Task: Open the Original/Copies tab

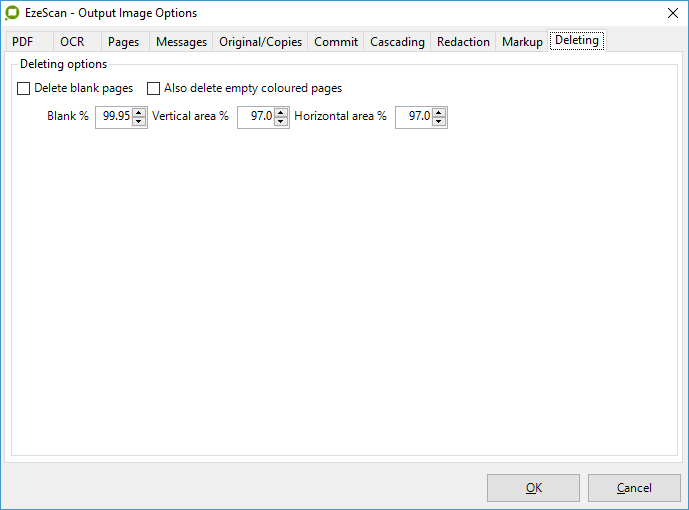Action: [x=260, y=42]
